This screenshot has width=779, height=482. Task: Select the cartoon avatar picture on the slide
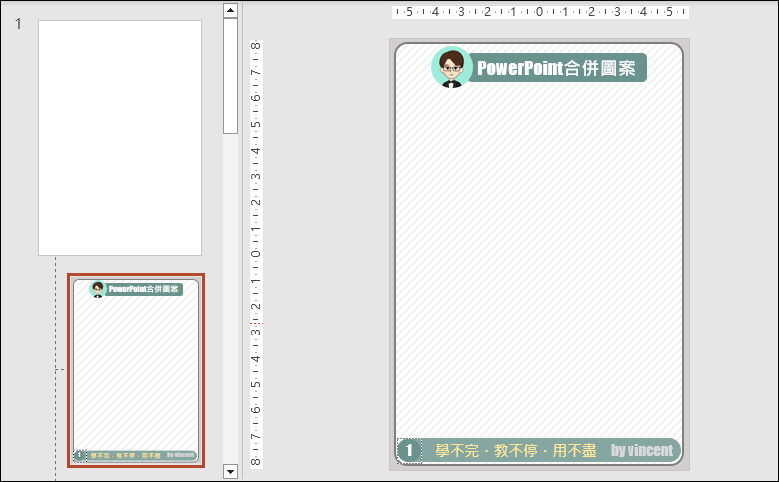tap(452, 67)
